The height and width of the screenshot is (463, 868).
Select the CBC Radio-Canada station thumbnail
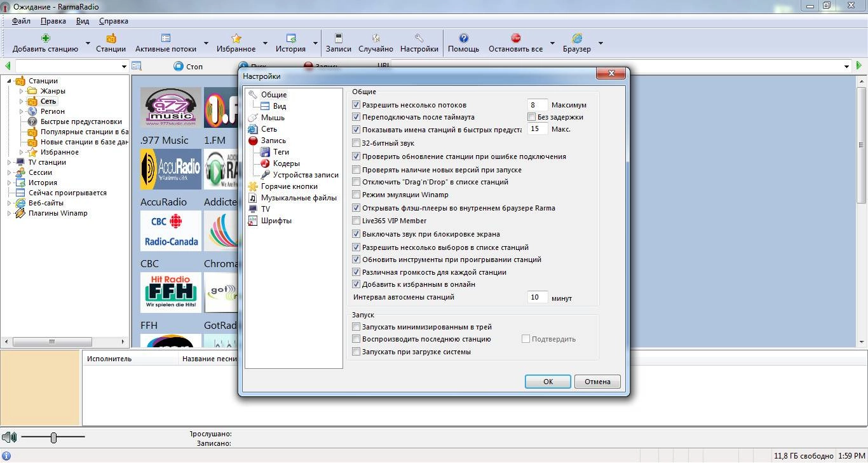click(171, 231)
